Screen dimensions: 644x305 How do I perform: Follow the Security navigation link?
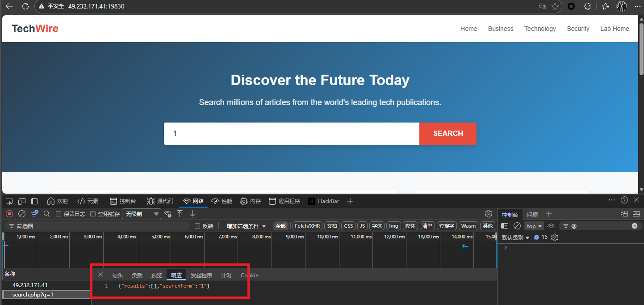coord(578,29)
